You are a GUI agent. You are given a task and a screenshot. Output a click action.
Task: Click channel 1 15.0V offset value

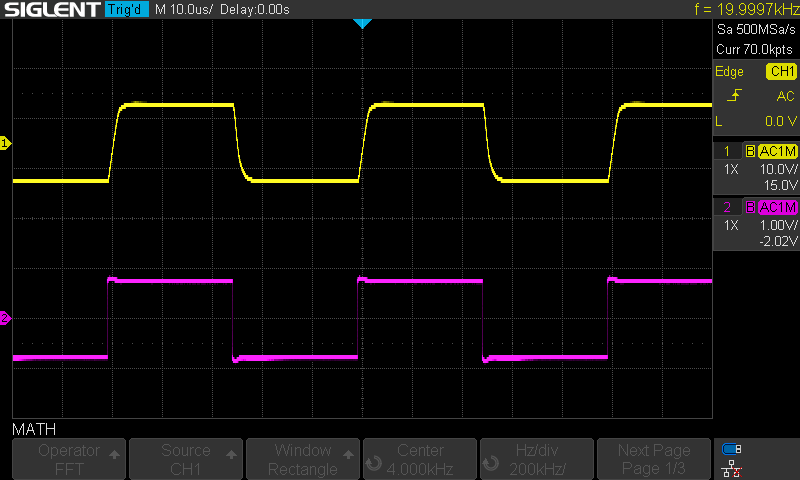(x=780, y=185)
